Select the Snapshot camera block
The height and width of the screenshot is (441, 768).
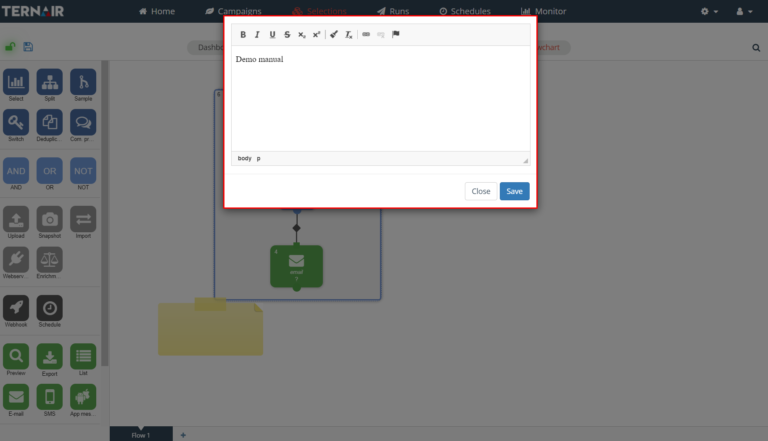49,219
